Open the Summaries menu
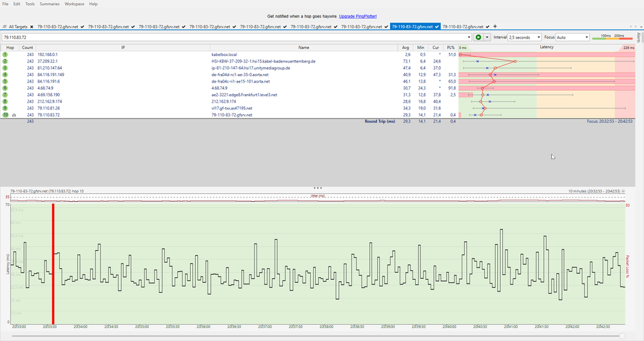Screen dimensions: 644x341 (50, 4)
